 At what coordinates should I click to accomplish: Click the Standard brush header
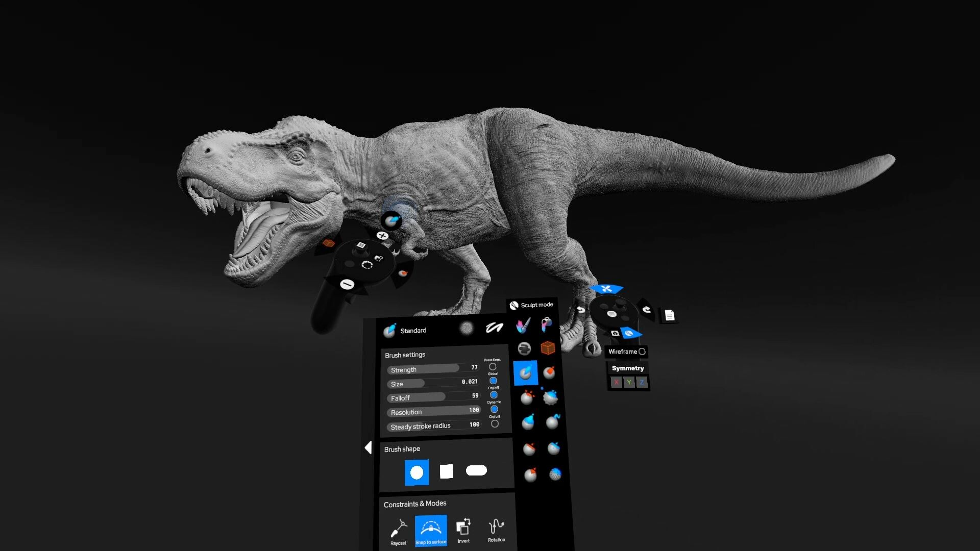pyautogui.click(x=412, y=330)
